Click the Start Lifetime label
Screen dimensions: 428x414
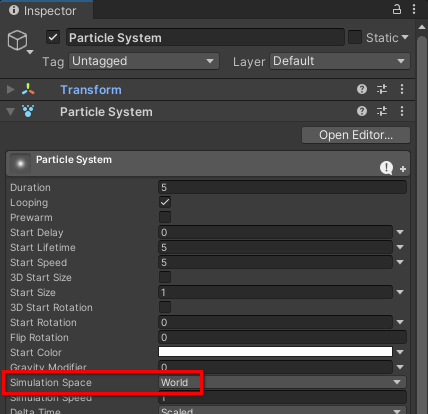(43, 247)
